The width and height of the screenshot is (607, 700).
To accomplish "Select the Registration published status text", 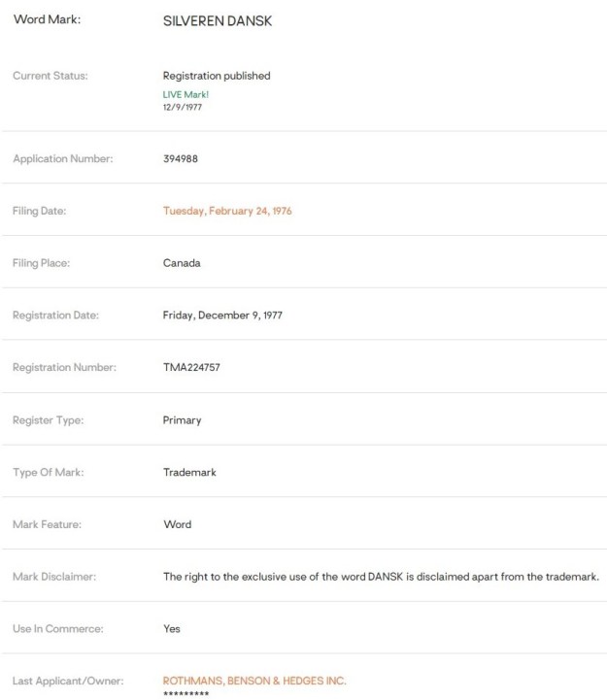I will 217,76.
